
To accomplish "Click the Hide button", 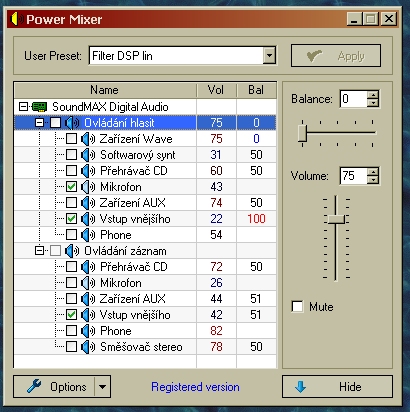I will pos(337,387).
